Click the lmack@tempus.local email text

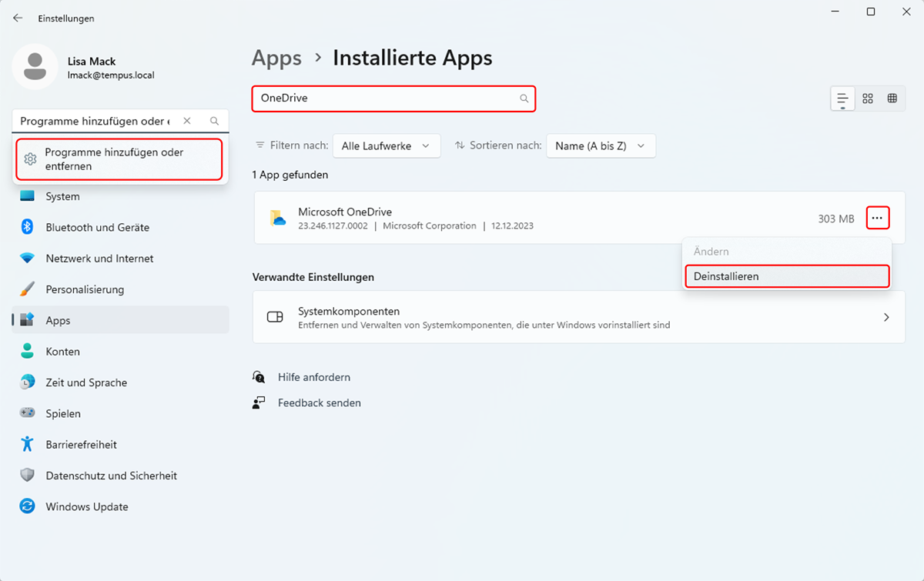coord(111,75)
